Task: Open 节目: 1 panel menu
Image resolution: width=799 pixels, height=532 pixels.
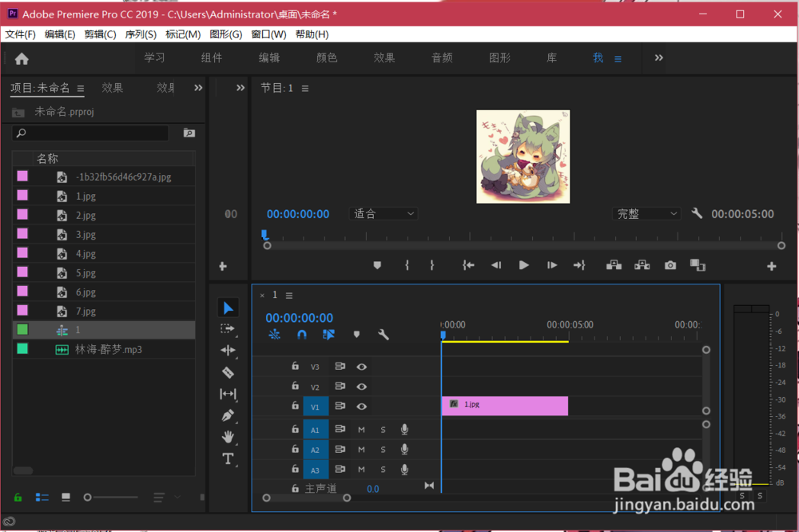Action: point(304,88)
